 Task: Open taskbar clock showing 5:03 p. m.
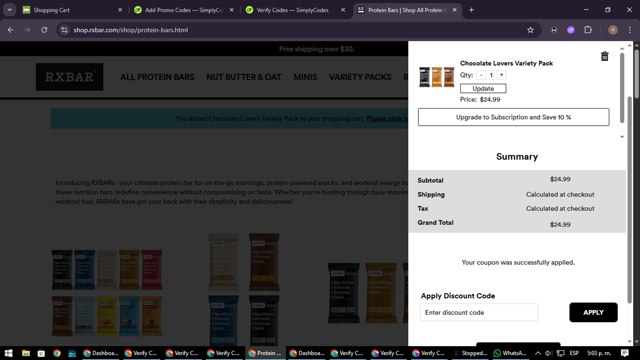tap(599, 353)
